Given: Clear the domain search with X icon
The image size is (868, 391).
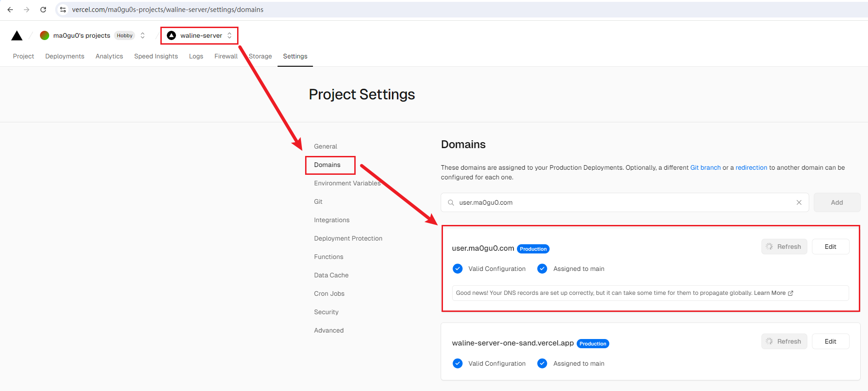Looking at the screenshot, I should tap(799, 202).
